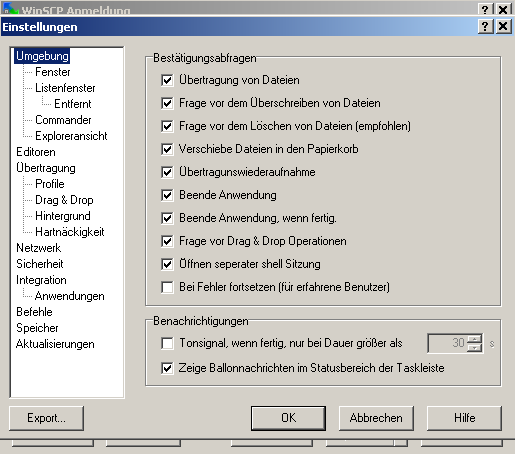The width and height of the screenshot is (515, 454).
Task: Toggle the Beende Anwendung checkbox
Action: pyautogui.click(x=167, y=195)
